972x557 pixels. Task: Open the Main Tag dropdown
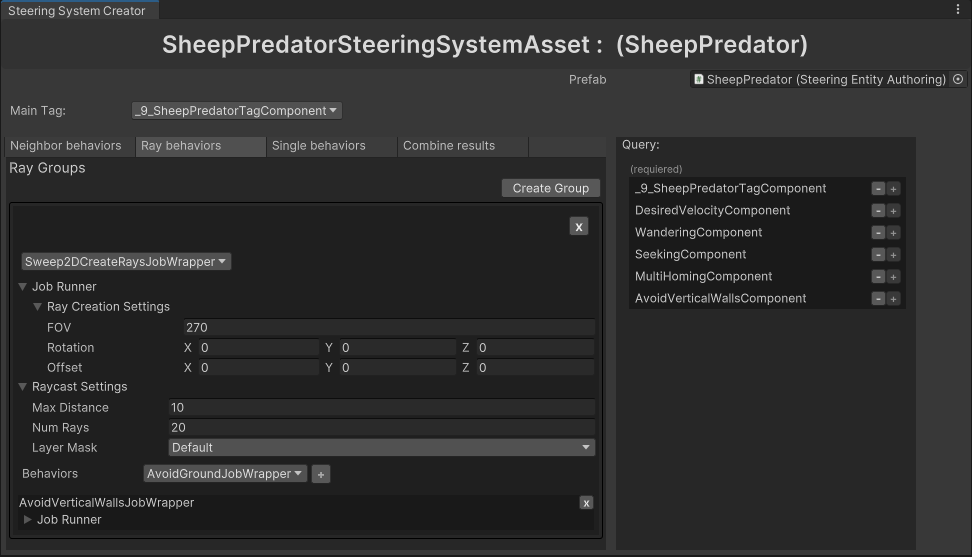point(236,111)
